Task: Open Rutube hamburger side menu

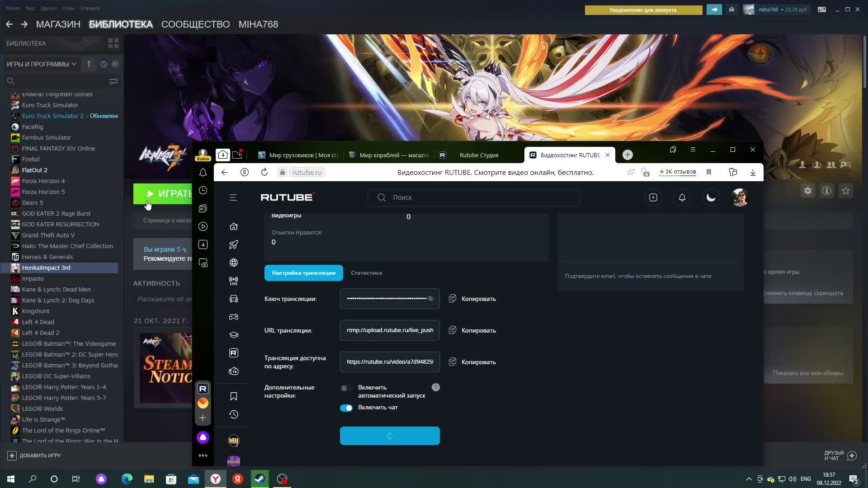Action: pyautogui.click(x=233, y=197)
